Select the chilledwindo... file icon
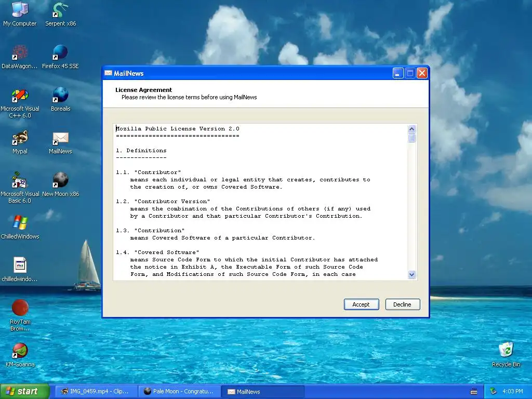532x399 pixels. tap(20, 270)
